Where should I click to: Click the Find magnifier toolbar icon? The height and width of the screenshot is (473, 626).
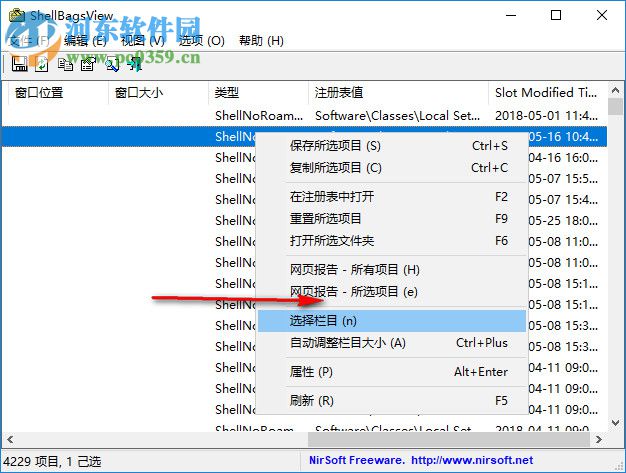click(112, 64)
